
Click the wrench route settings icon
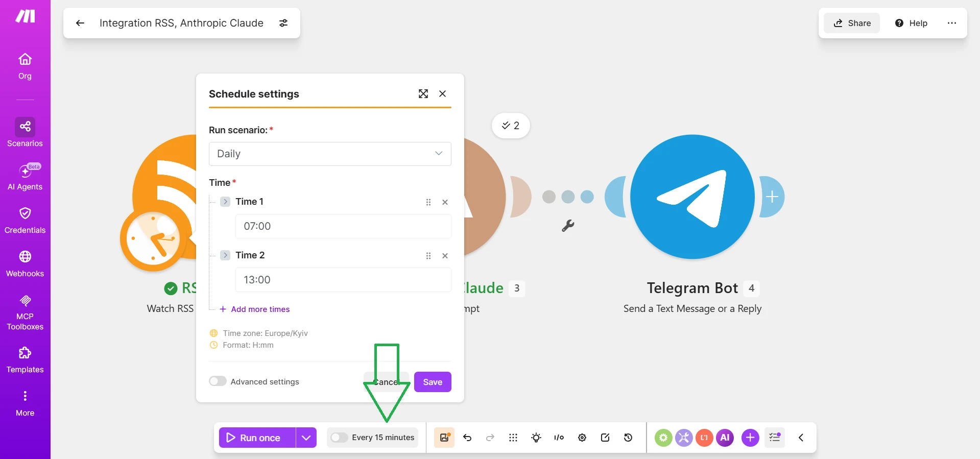click(x=568, y=226)
